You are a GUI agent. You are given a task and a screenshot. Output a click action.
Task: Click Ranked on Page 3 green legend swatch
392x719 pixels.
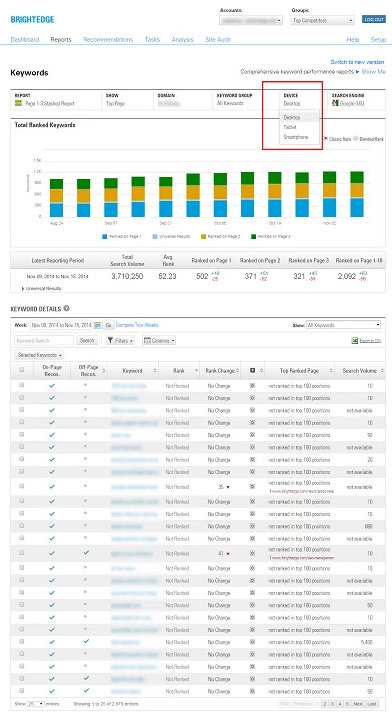point(253,237)
